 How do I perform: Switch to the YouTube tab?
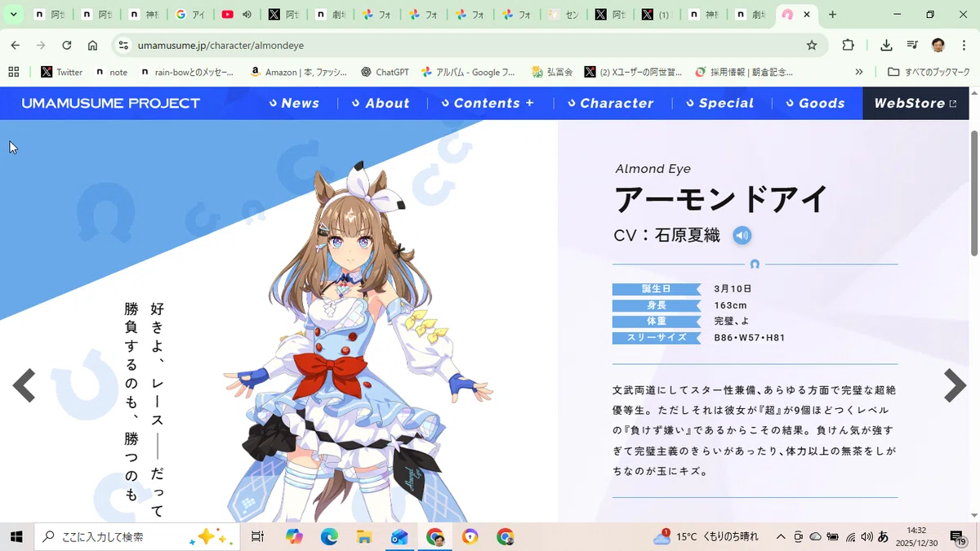237,15
